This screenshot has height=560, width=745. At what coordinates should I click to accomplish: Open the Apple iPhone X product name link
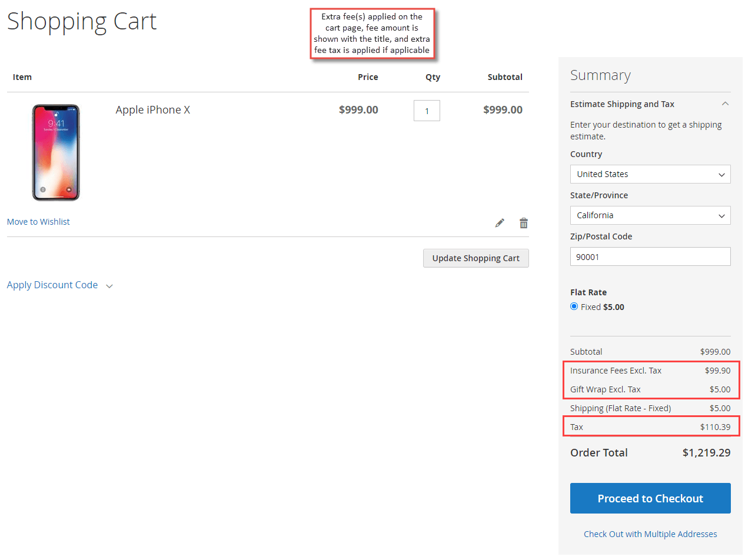tap(153, 110)
